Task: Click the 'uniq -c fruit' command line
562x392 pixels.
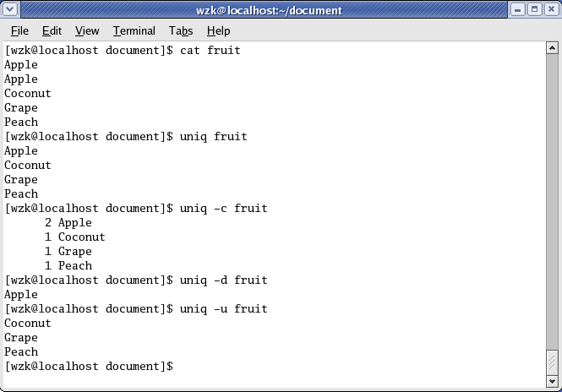Action: (136, 208)
